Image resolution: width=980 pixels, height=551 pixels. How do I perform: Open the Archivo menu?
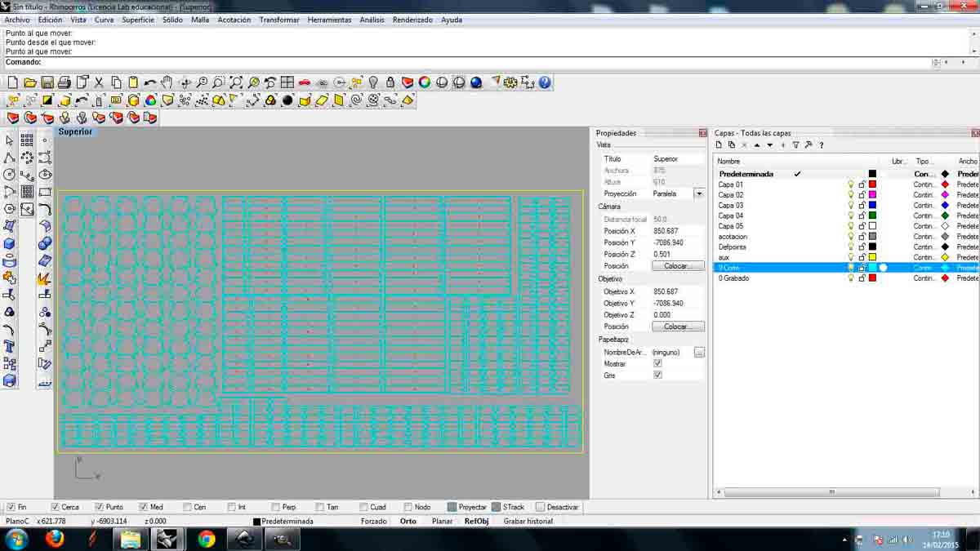pos(17,20)
